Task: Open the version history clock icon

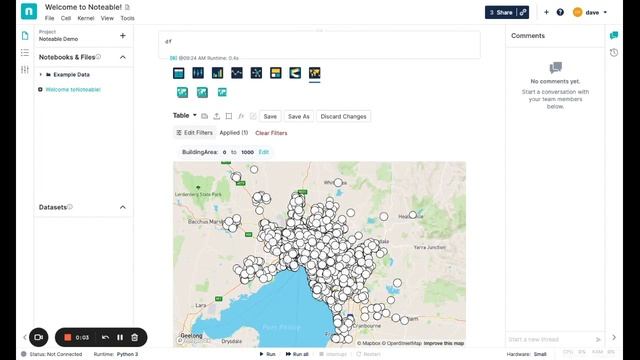Action: (614, 53)
